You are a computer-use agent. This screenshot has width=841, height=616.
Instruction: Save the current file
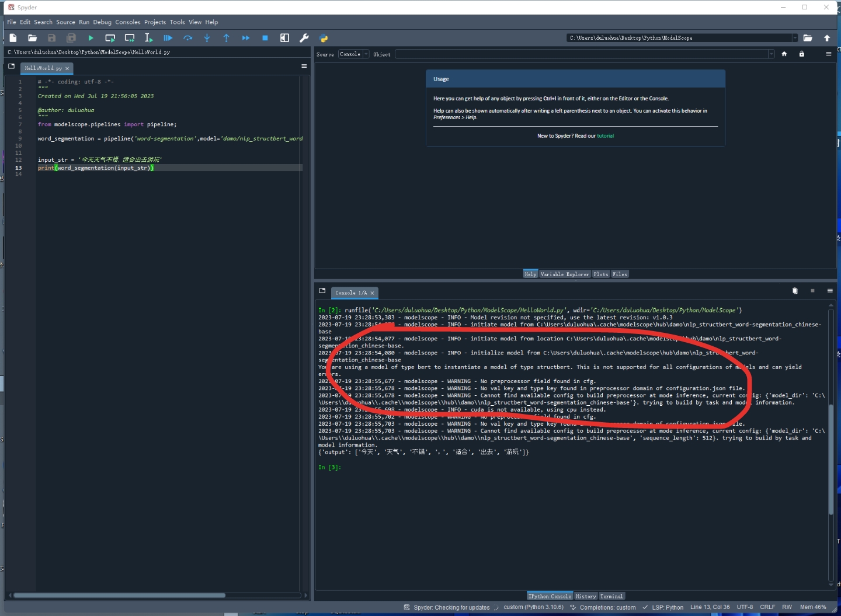(51, 38)
